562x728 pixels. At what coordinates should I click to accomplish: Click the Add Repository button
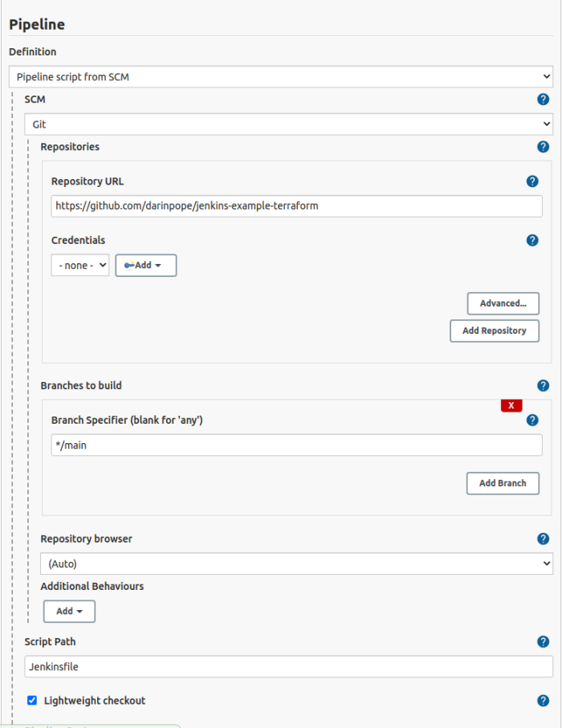click(x=495, y=331)
